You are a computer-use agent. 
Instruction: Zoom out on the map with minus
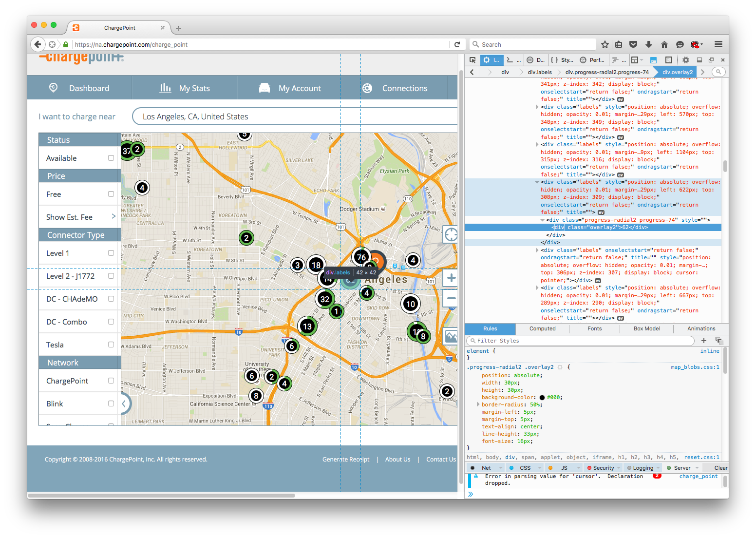[451, 298]
